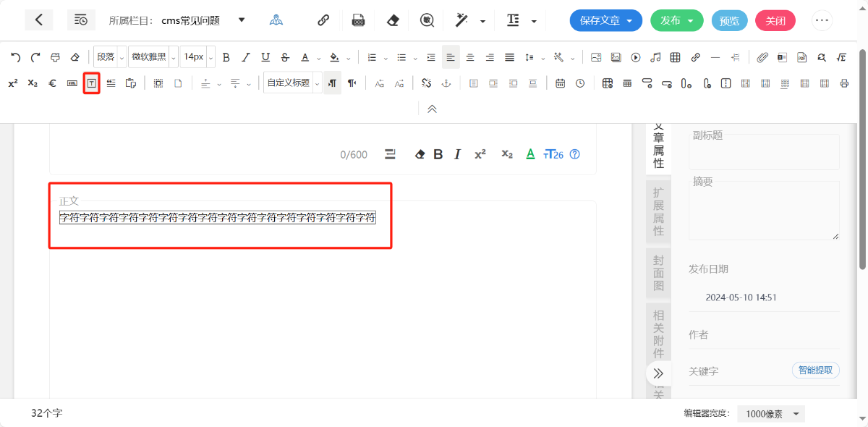Open the 微软雅黑 font family dropdown

tap(153, 57)
